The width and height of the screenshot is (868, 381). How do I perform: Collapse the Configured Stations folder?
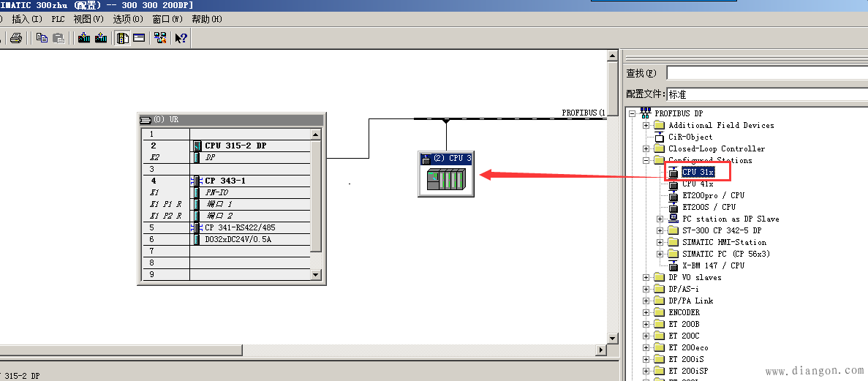pyautogui.click(x=646, y=160)
